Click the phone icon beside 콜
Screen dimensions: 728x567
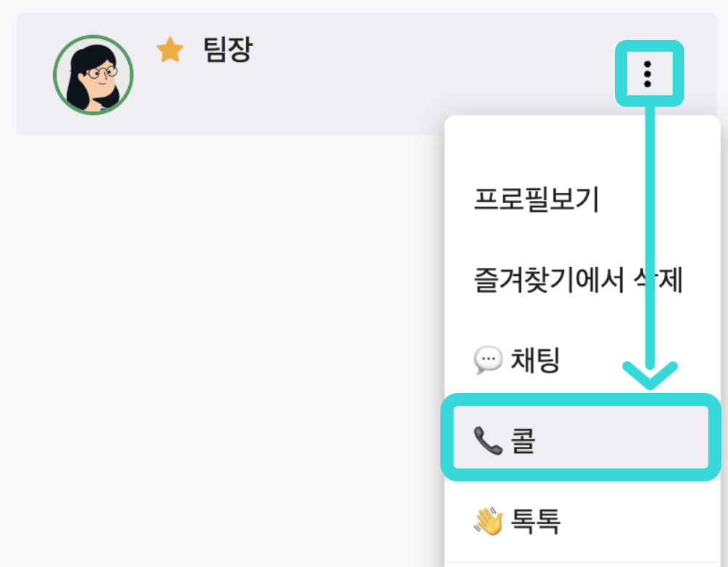point(488,441)
